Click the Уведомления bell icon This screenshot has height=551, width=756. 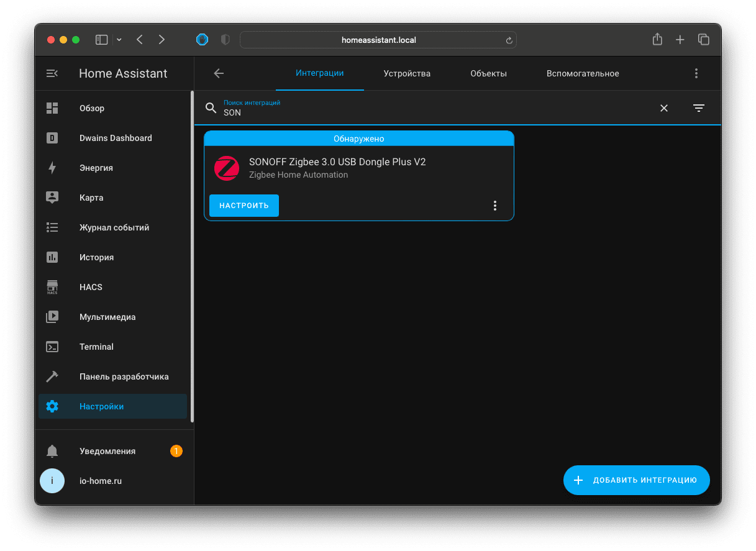(52, 451)
